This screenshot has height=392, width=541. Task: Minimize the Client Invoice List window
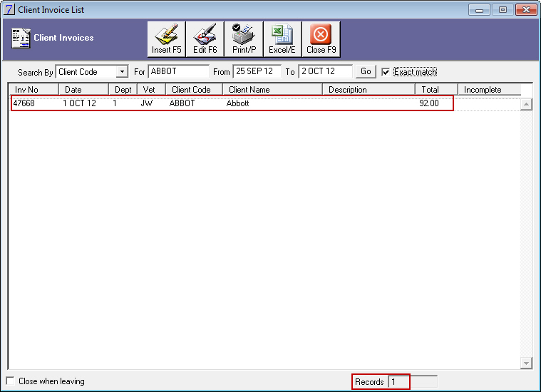click(479, 10)
